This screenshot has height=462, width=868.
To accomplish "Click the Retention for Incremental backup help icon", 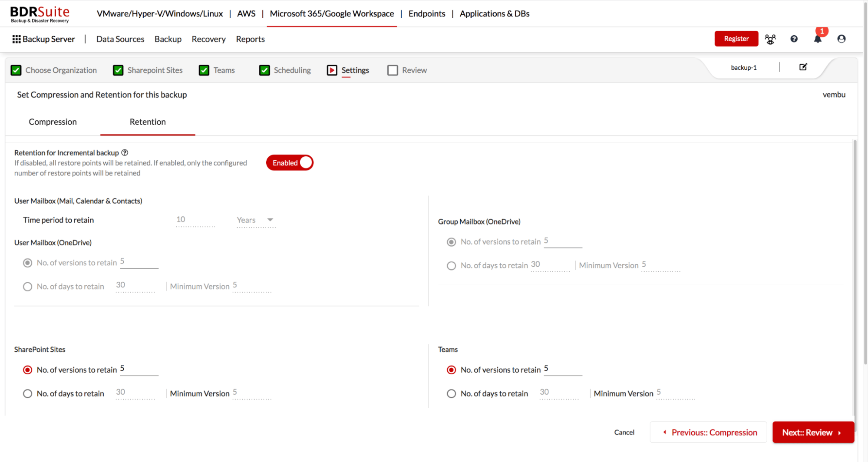I will (125, 152).
